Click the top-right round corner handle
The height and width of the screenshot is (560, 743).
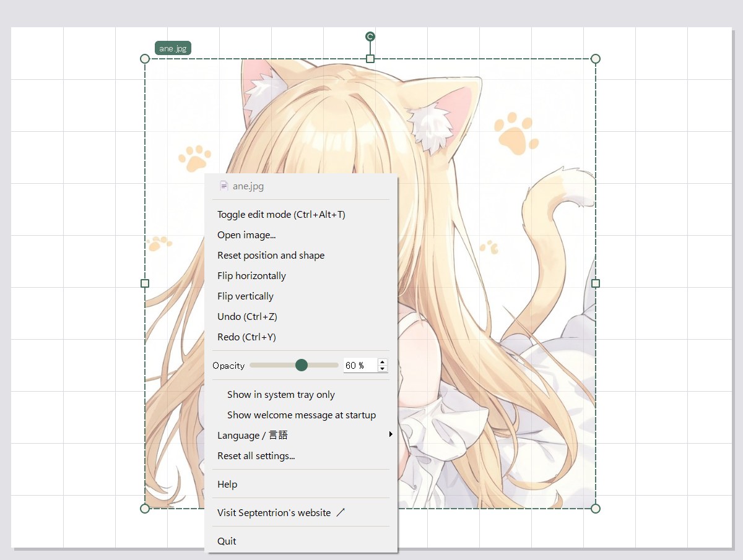click(596, 59)
